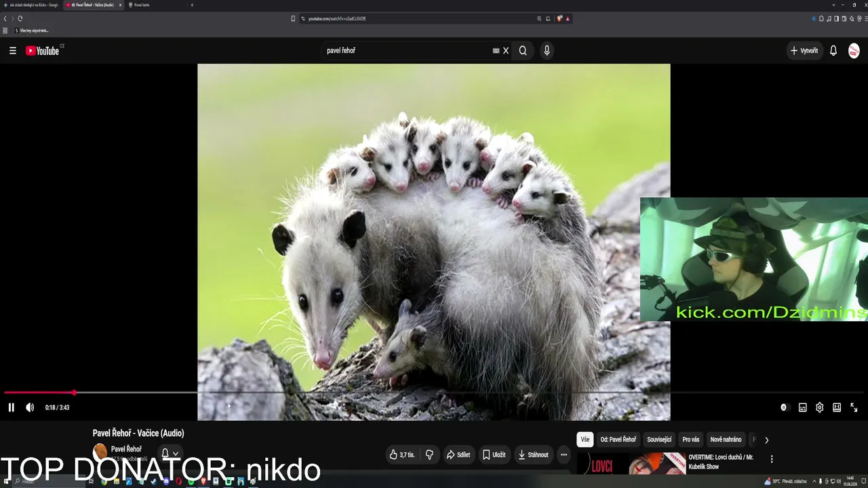Click the Stáhnout download button
The image size is (868, 488).
[x=532, y=455]
